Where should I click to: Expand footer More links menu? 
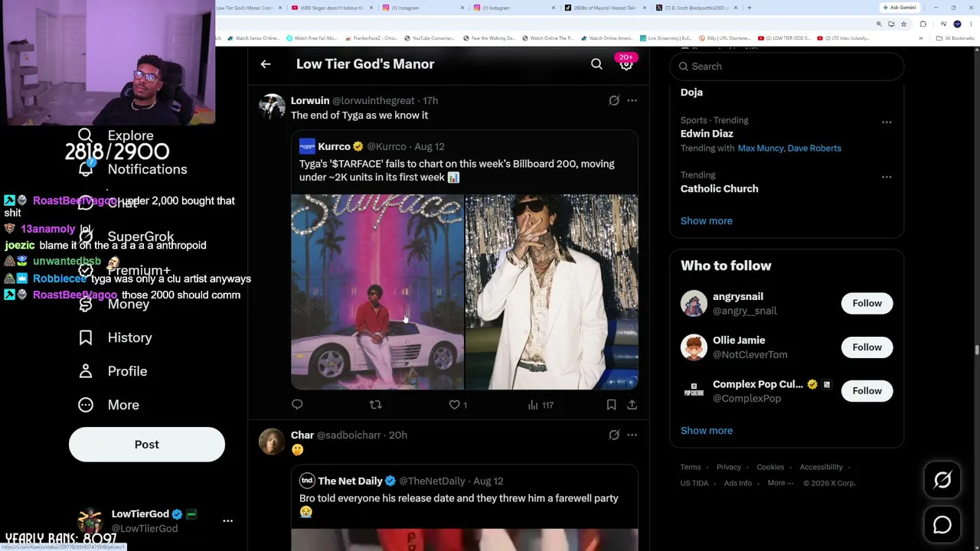tap(780, 483)
